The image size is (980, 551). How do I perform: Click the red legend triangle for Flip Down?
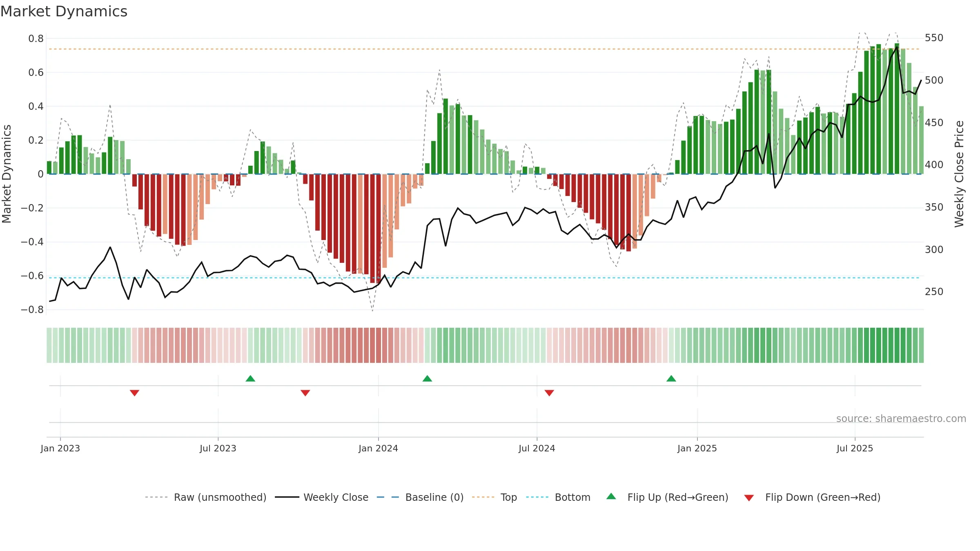pos(749,498)
